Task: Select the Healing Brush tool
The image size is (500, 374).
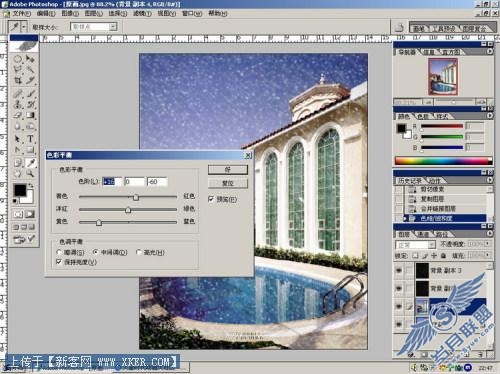Action: point(18,94)
